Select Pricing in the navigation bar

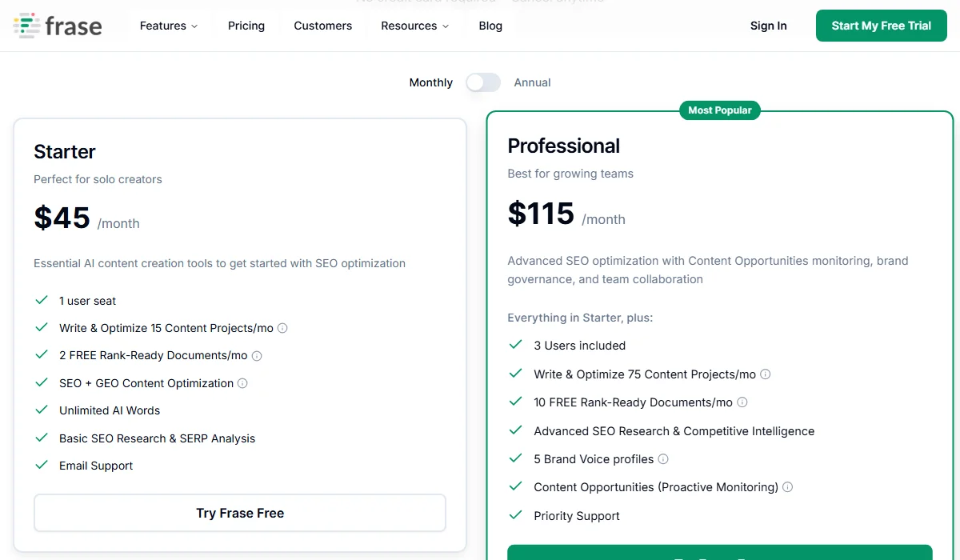click(x=246, y=26)
